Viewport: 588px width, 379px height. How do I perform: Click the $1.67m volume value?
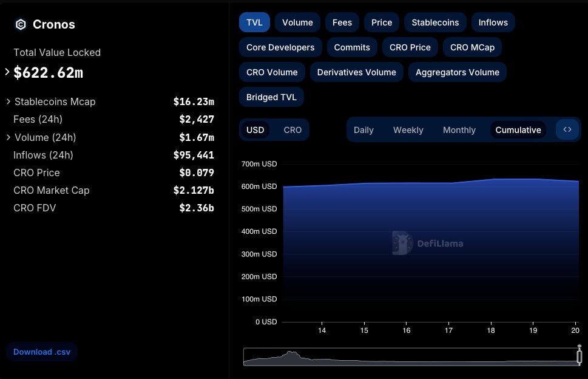pyautogui.click(x=197, y=137)
